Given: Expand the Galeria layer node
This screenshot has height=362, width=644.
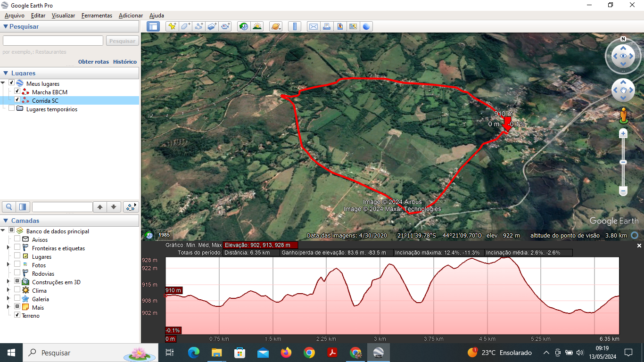Looking at the screenshot, I should (x=8, y=299).
